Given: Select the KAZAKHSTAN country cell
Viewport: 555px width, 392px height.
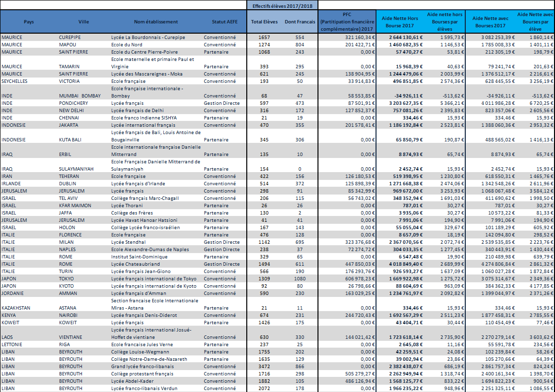Looking at the screenshot, I should click(x=17, y=308).
